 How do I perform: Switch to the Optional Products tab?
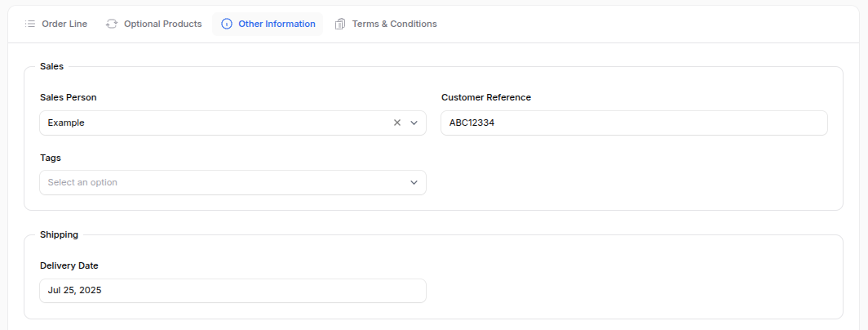point(154,24)
